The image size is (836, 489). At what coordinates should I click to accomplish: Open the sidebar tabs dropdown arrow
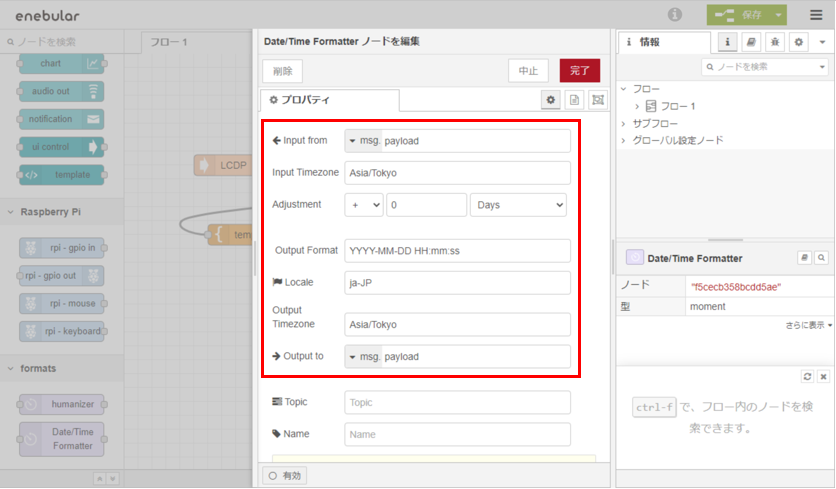pyautogui.click(x=822, y=42)
